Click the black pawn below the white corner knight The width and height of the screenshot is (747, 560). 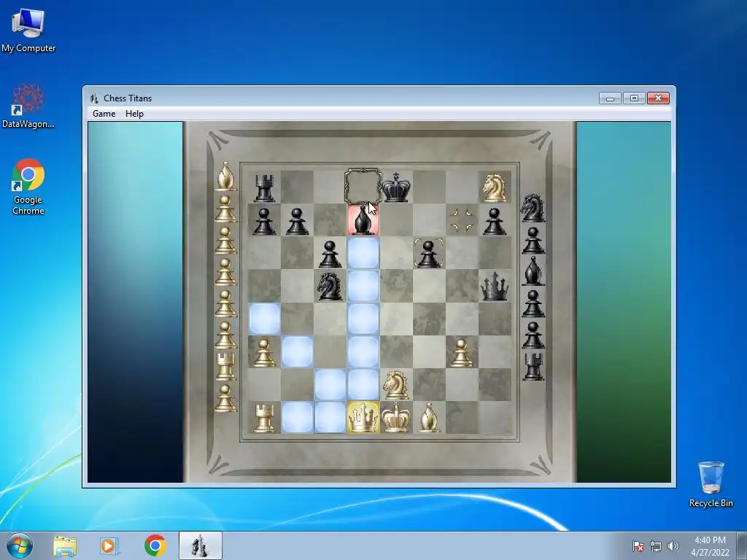(495, 221)
